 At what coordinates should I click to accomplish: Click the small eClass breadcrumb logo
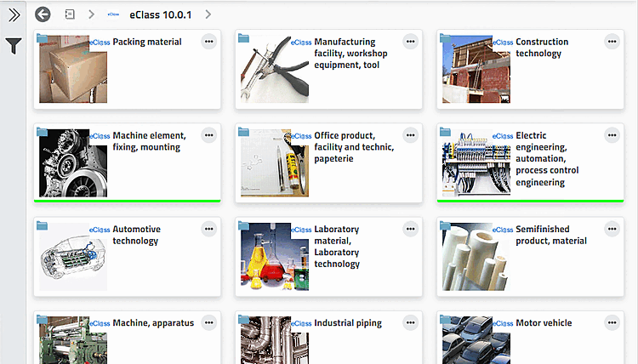tap(113, 14)
